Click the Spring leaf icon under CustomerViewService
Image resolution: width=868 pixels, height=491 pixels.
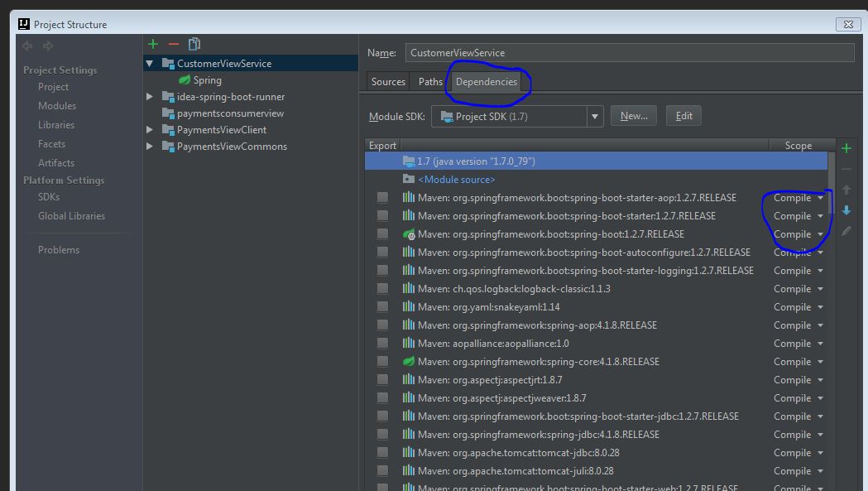(185, 80)
